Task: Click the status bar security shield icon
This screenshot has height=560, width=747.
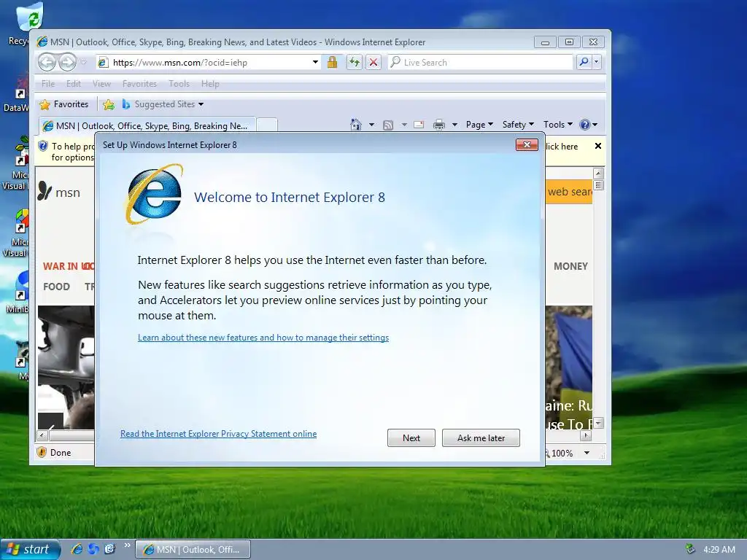Action: pyautogui.click(x=42, y=452)
